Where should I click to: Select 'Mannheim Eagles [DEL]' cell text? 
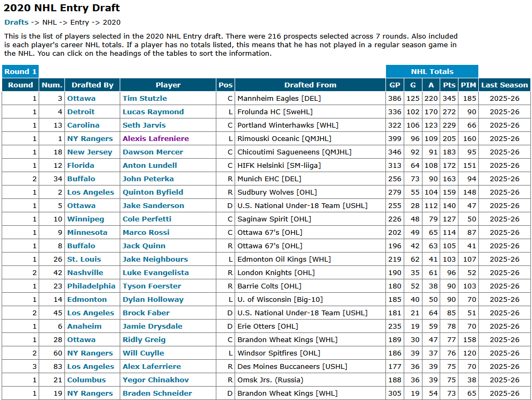[x=279, y=98]
